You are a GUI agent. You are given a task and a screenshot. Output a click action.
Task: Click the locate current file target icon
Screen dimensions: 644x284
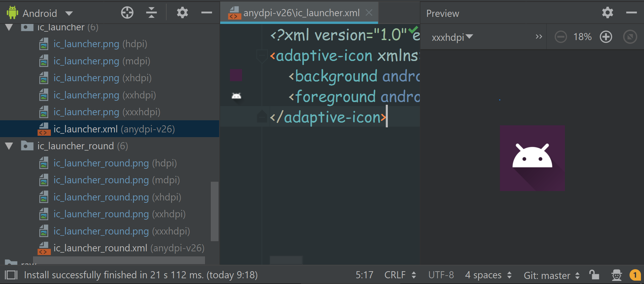pyautogui.click(x=127, y=13)
